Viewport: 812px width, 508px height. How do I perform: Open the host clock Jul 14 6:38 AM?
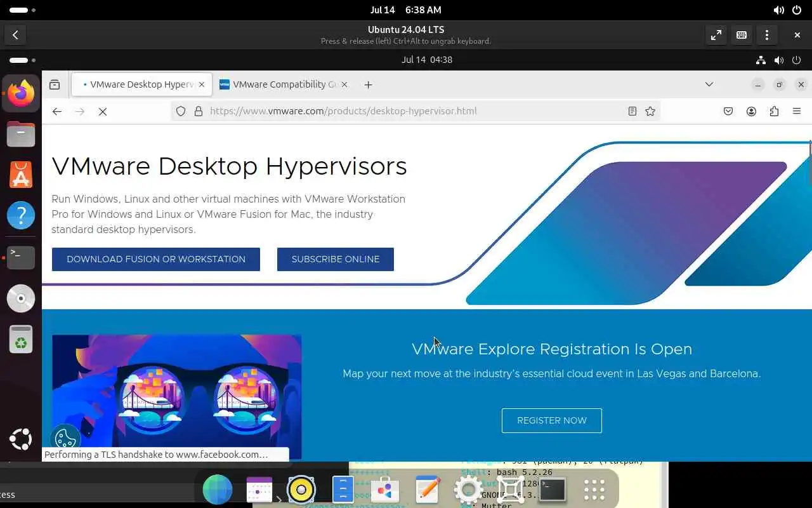(406, 10)
